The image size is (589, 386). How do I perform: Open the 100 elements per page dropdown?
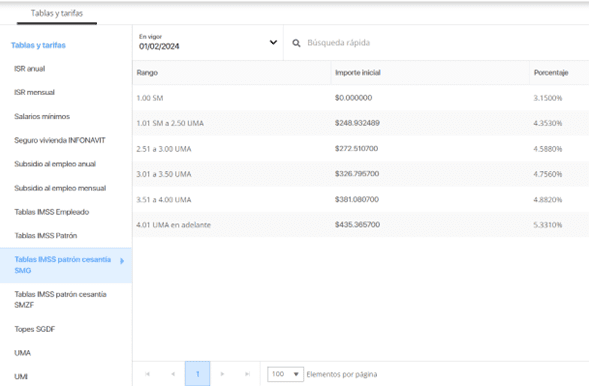(x=285, y=374)
